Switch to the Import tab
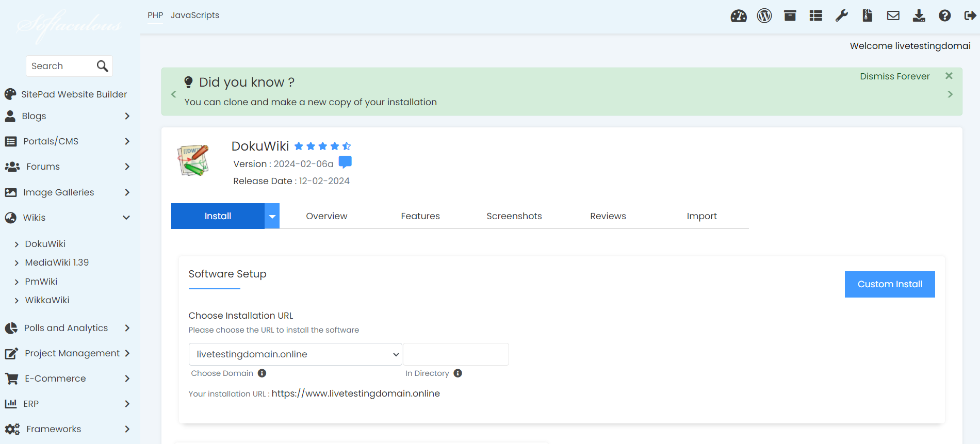 702,216
